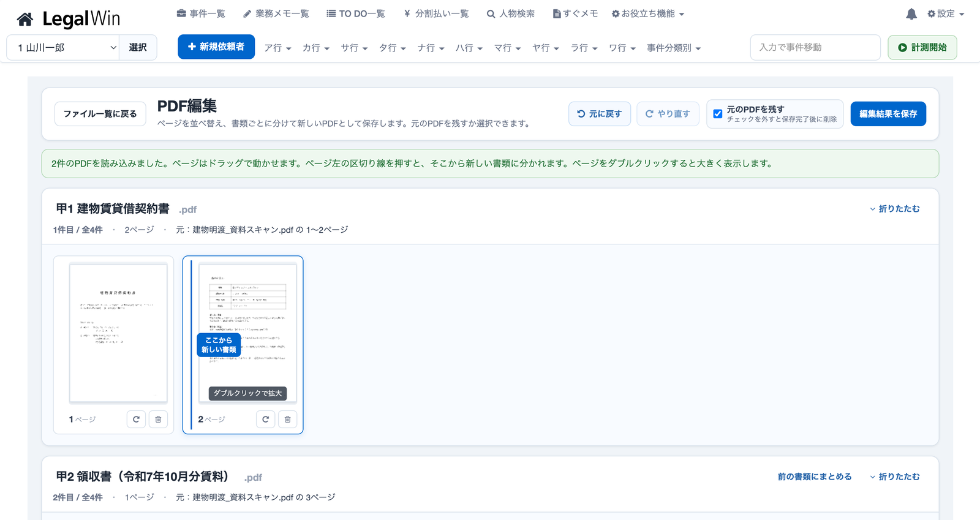Open the notification bell
This screenshot has width=980, height=520.
point(911,14)
